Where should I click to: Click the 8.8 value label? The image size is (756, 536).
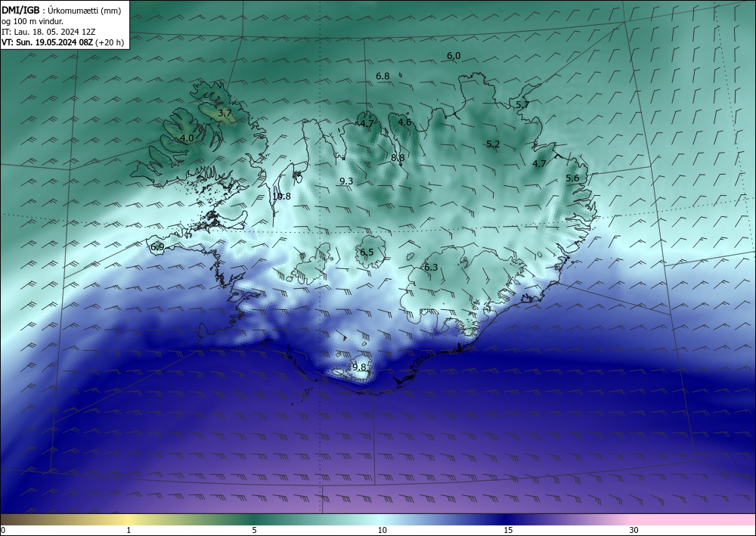point(398,157)
